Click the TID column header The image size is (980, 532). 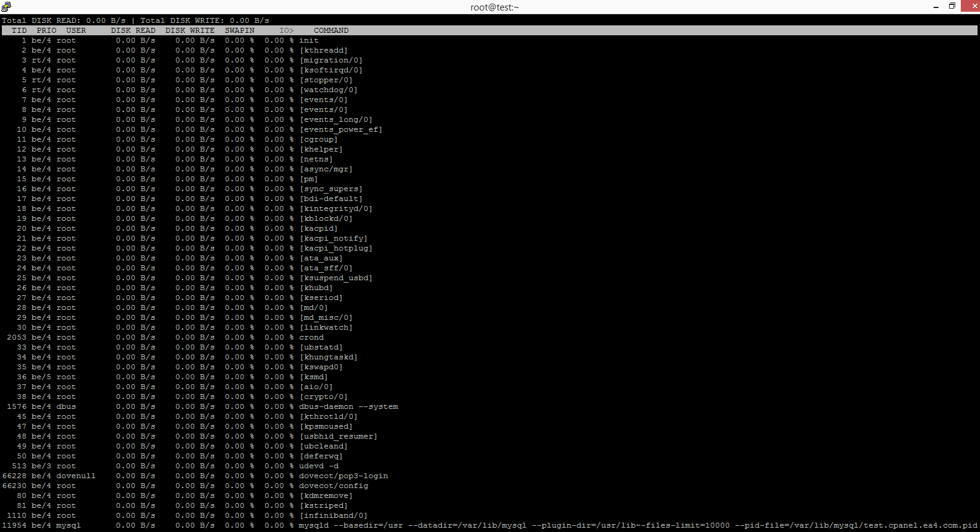19,30
